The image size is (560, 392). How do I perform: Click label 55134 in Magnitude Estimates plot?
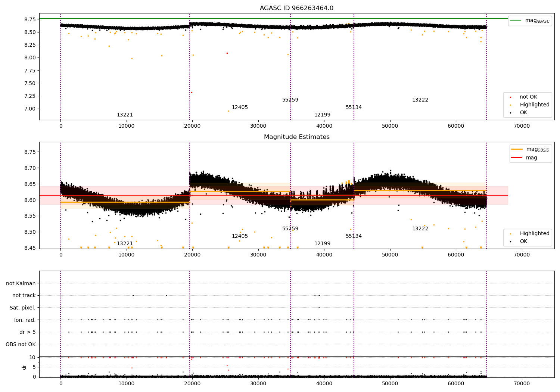pyautogui.click(x=354, y=236)
